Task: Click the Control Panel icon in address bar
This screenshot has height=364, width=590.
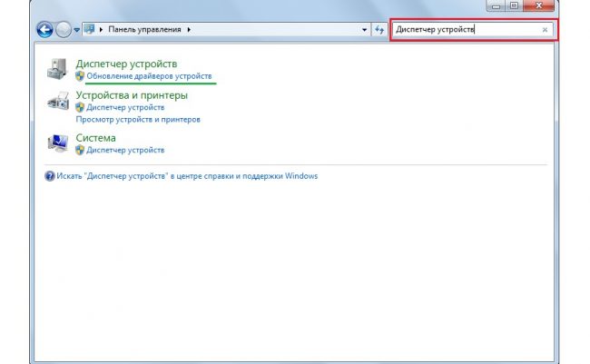Action: click(90, 30)
